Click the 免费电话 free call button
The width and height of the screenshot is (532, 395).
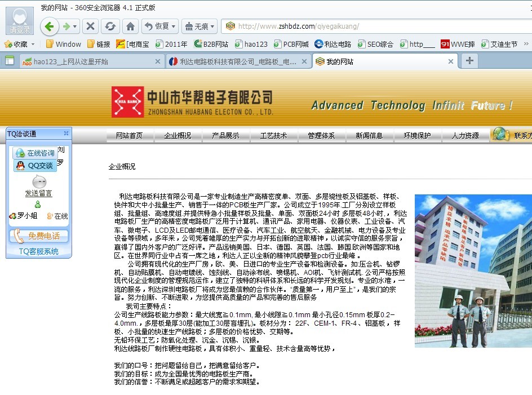pos(39,236)
